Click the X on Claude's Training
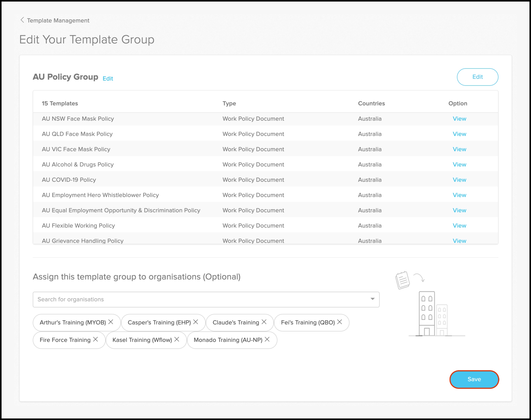The image size is (531, 420). point(264,322)
